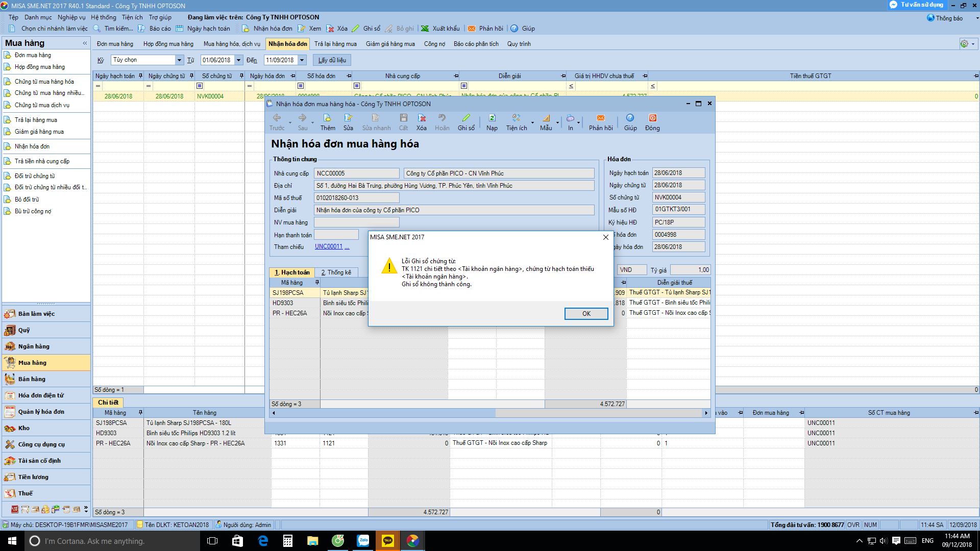Click Xem in main toolbar
980x551 pixels.
pos(309,29)
